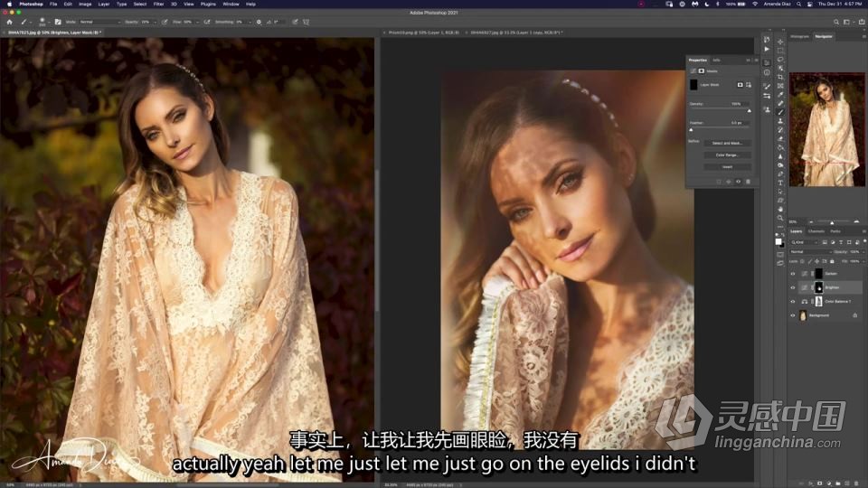Open the File menu
The height and width of the screenshot is (488, 868).
coord(53,4)
